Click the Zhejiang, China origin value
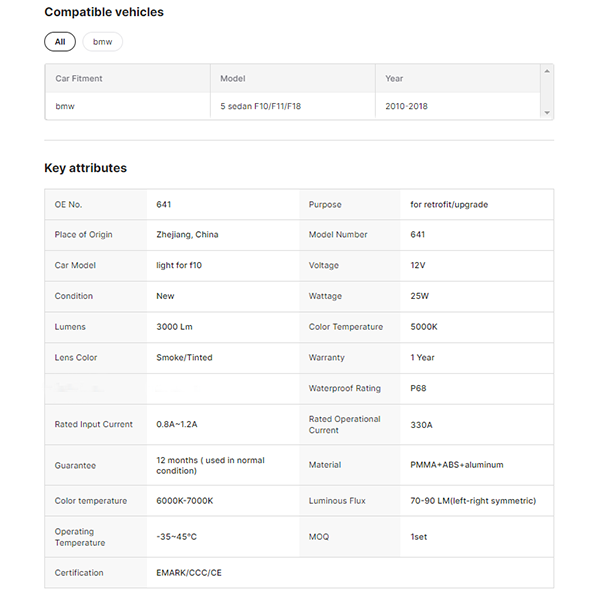Image resolution: width=600 pixels, height=600 pixels. (187, 235)
